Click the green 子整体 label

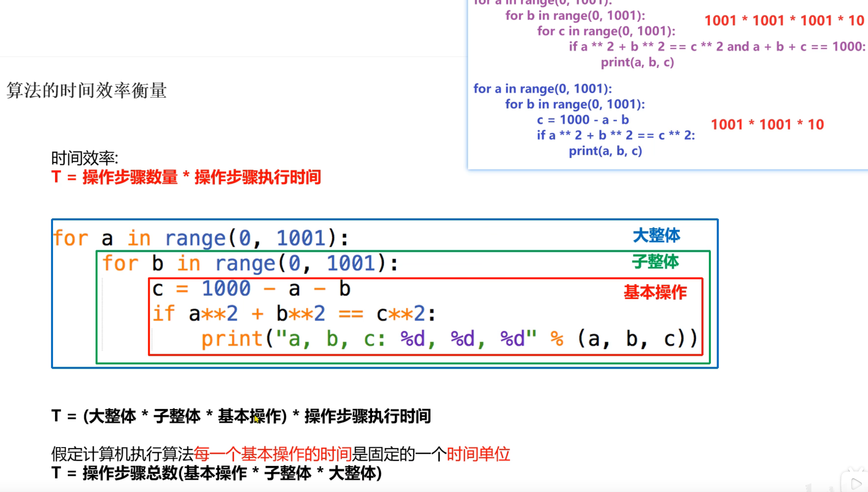tap(655, 262)
